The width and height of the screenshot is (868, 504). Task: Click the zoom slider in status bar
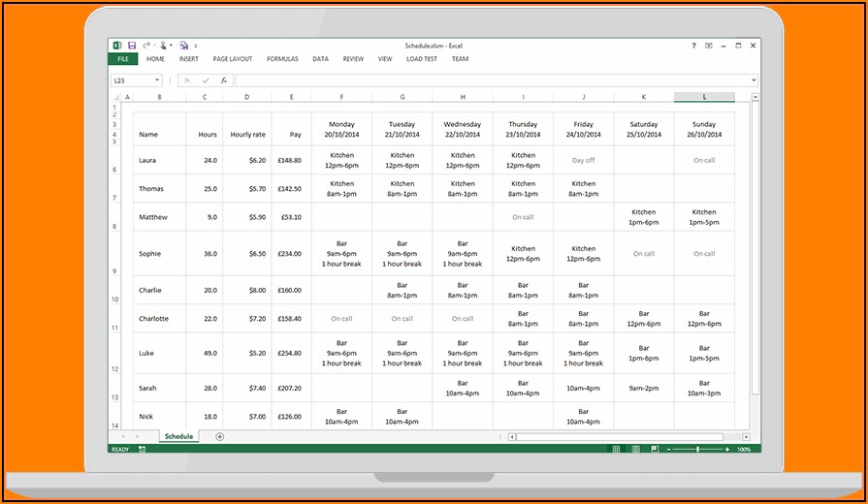[x=698, y=450]
